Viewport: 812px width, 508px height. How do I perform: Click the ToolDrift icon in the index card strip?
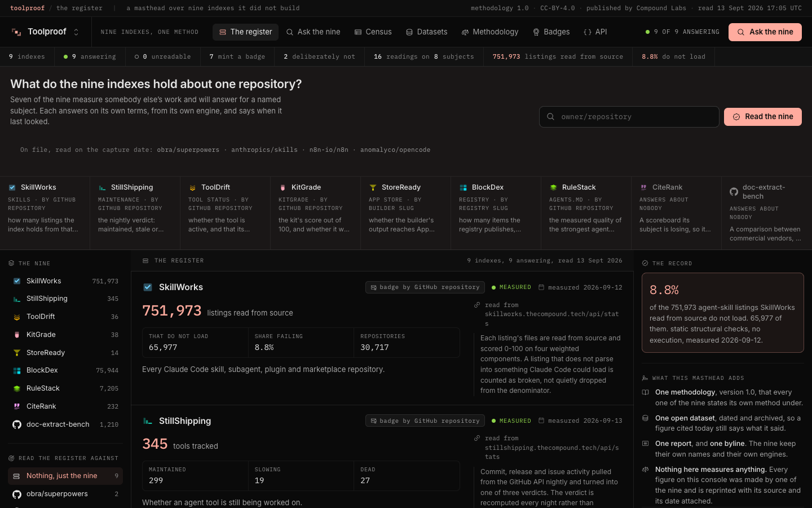click(192, 187)
